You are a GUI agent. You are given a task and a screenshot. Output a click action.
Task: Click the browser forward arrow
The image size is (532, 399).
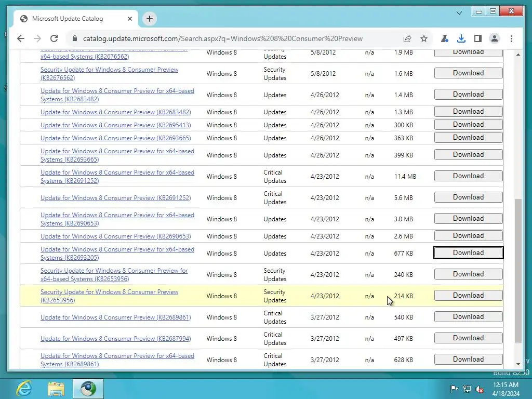pyautogui.click(x=37, y=38)
